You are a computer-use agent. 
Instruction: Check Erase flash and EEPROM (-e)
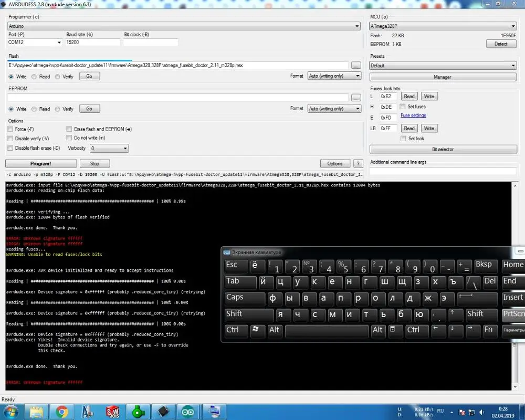pyautogui.click(x=69, y=129)
